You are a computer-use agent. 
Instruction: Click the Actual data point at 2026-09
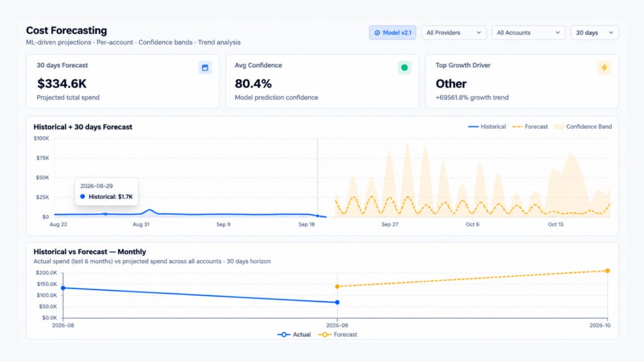[x=337, y=302]
